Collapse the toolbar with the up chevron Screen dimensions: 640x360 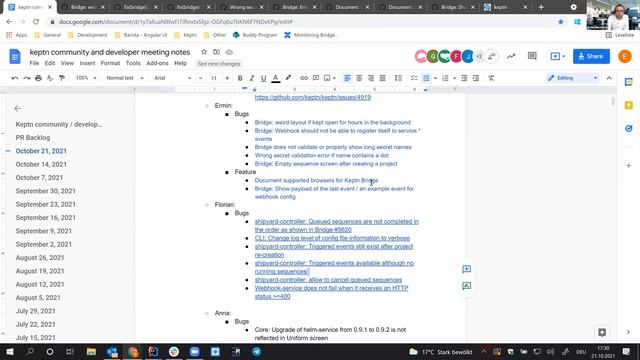[609, 78]
